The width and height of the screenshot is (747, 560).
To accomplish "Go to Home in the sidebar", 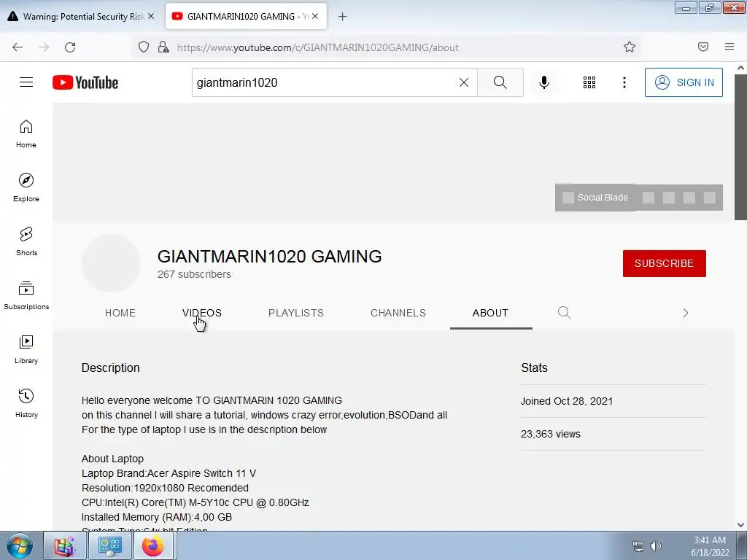I will pyautogui.click(x=26, y=134).
